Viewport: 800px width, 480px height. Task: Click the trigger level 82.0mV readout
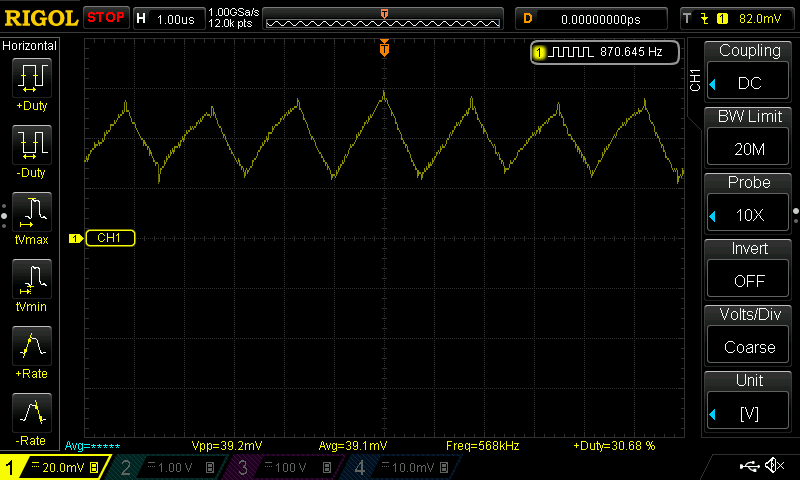[760, 19]
